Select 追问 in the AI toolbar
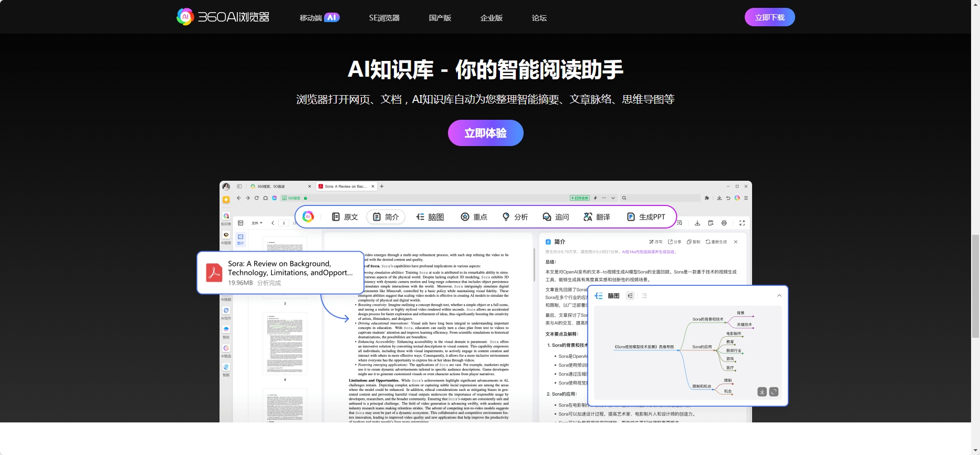This screenshot has width=980, height=455. click(x=556, y=217)
